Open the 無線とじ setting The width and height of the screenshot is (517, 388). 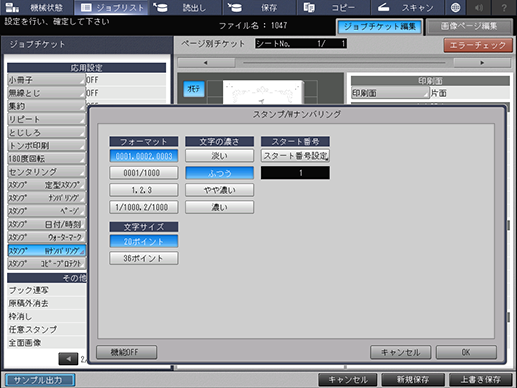(x=46, y=93)
